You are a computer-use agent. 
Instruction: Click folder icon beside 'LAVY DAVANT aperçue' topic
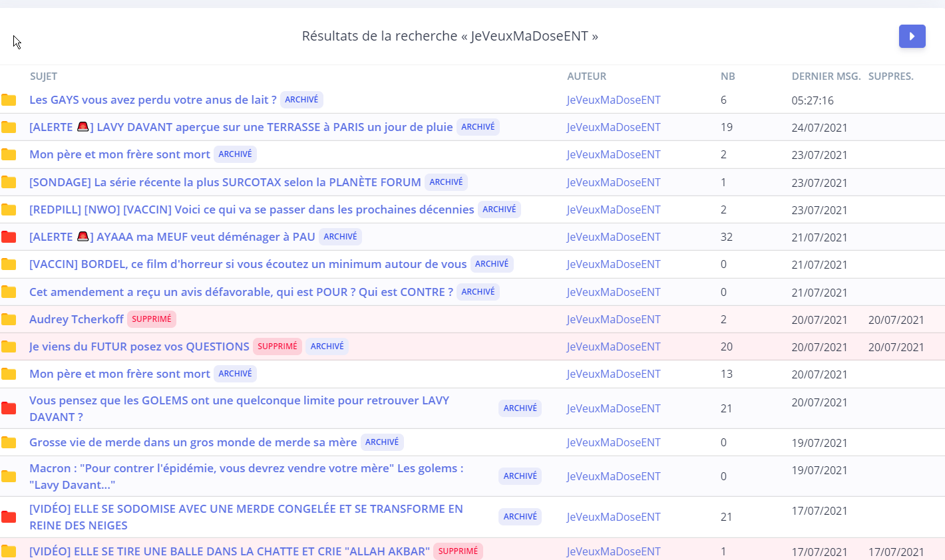click(x=9, y=127)
